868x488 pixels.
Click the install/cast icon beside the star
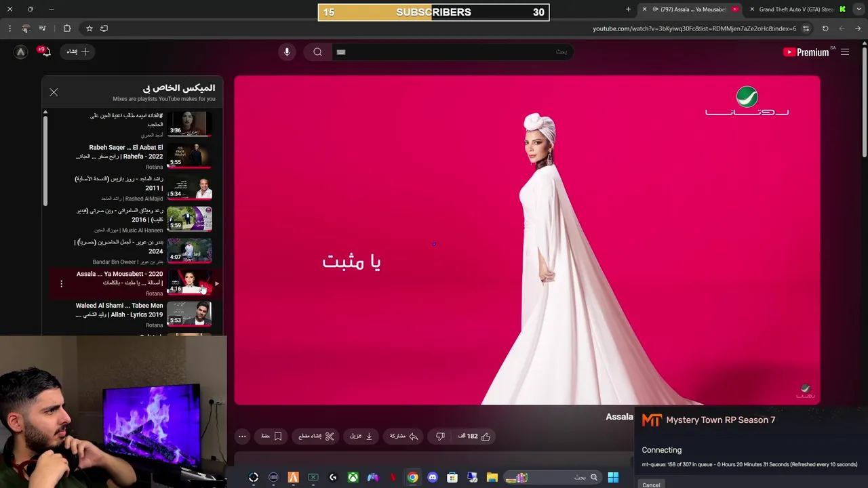tap(104, 28)
